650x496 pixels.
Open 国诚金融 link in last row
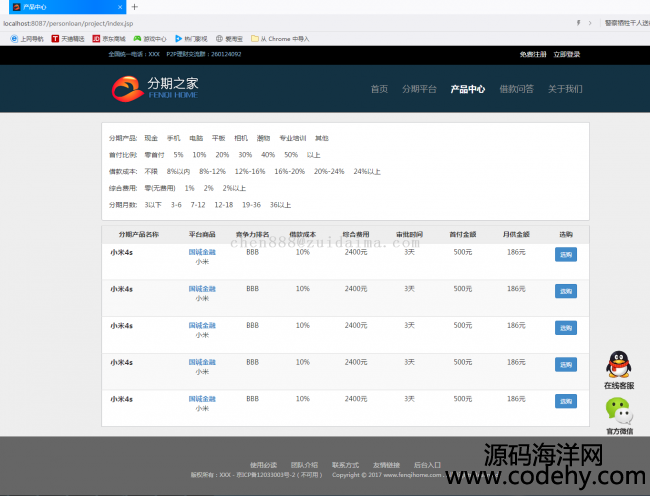coord(202,399)
